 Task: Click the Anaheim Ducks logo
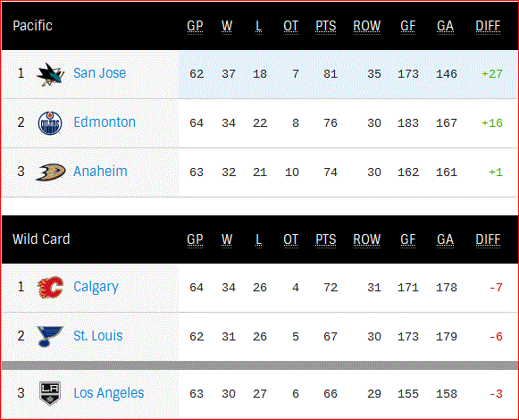(x=50, y=172)
